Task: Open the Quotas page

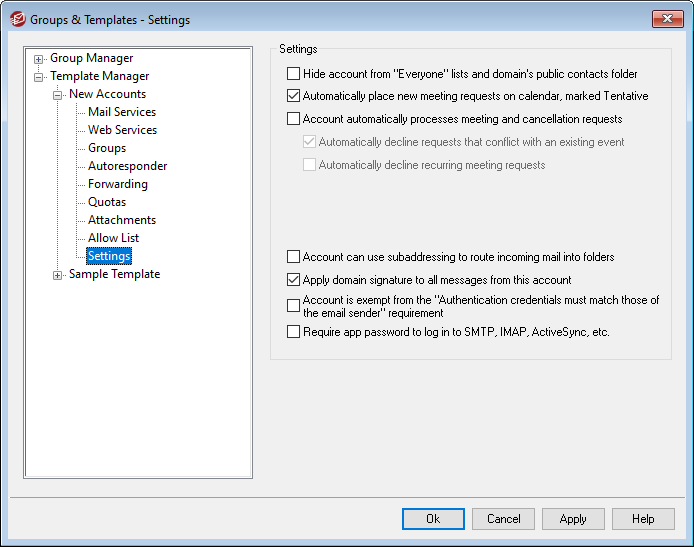Action: point(107,202)
